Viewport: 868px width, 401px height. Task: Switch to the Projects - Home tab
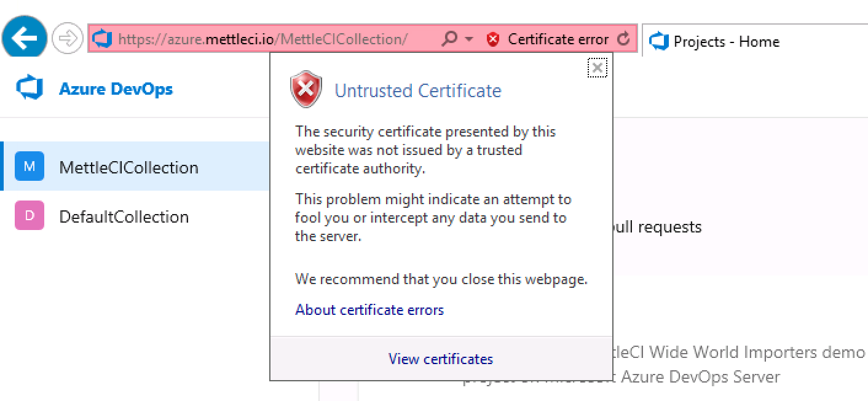[x=725, y=41]
